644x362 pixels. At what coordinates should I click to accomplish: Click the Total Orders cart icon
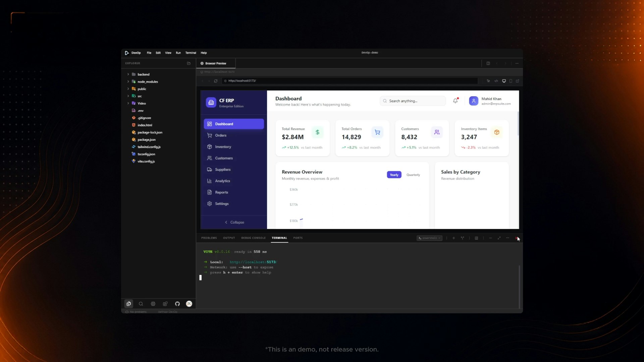377,132
